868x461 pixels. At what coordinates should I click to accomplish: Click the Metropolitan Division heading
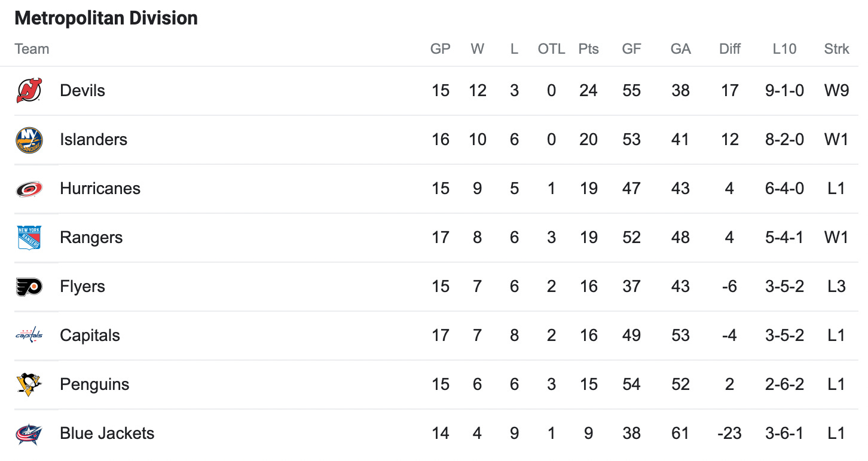click(106, 19)
